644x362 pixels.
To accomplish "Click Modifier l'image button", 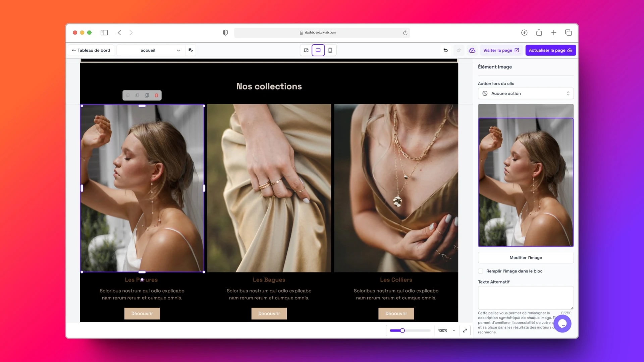I will [x=526, y=257].
